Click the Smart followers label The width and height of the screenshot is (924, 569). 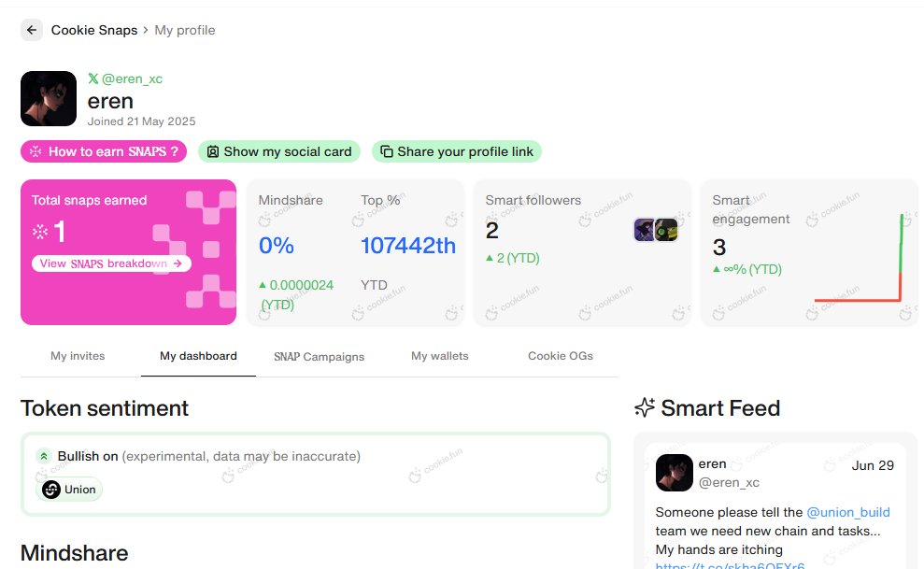coord(533,200)
